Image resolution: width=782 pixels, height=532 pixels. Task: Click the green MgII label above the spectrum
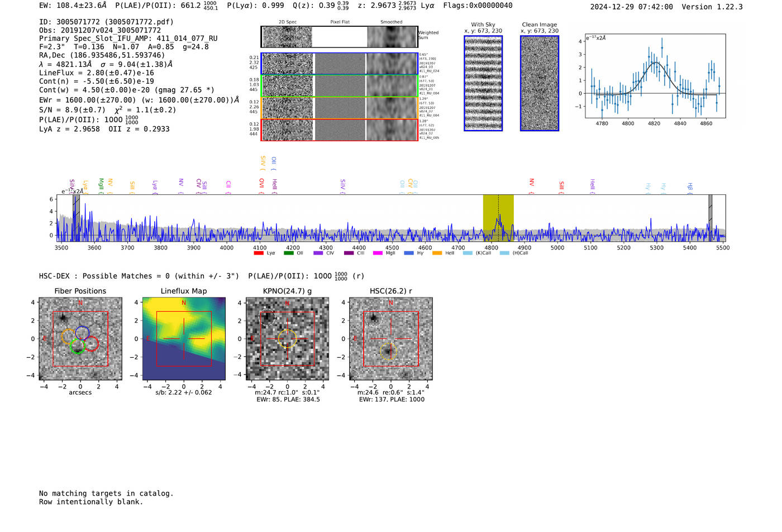[x=101, y=186]
